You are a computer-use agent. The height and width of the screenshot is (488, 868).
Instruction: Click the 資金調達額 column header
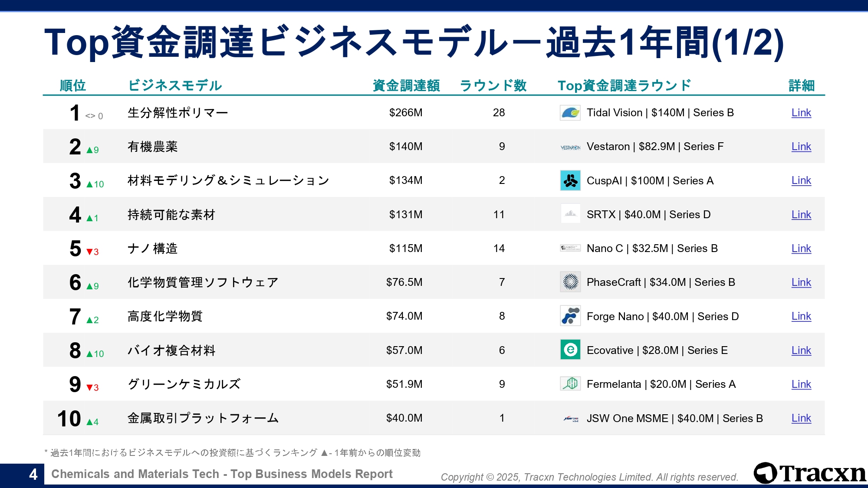pos(406,85)
